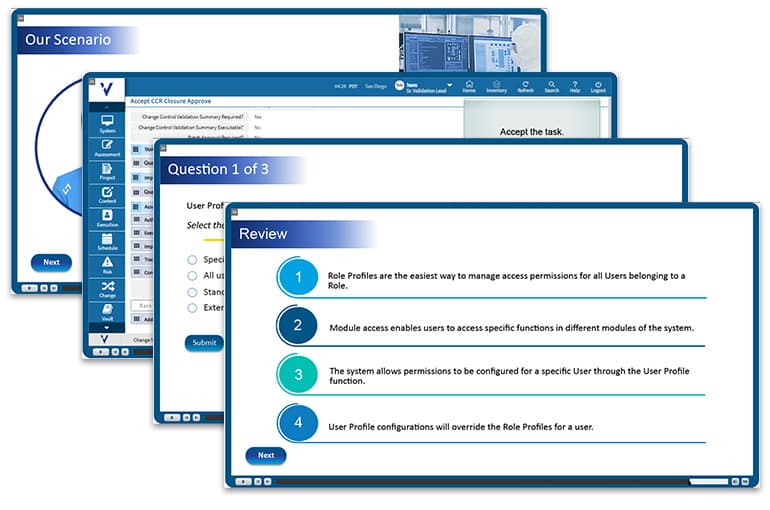Click Inventory in the top navigation
The height and width of the screenshot is (510, 770).
(x=496, y=86)
